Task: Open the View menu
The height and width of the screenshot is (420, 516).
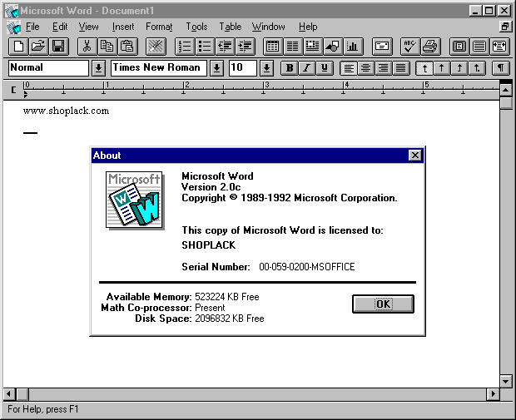Action: point(88,27)
